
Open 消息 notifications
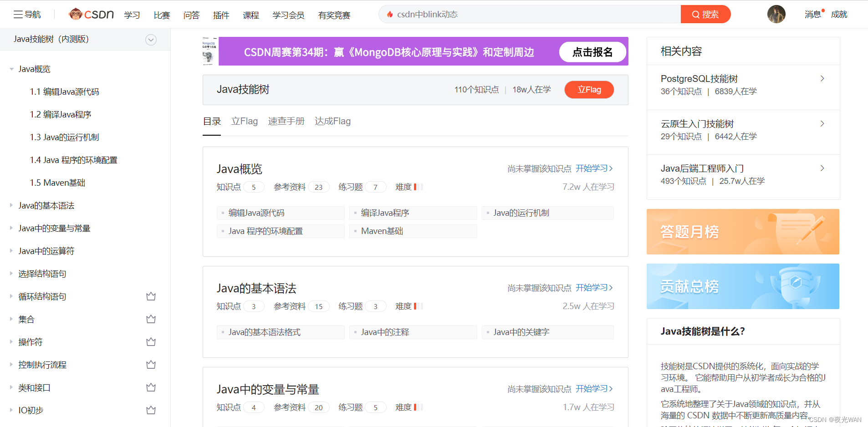pyautogui.click(x=813, y=14)
